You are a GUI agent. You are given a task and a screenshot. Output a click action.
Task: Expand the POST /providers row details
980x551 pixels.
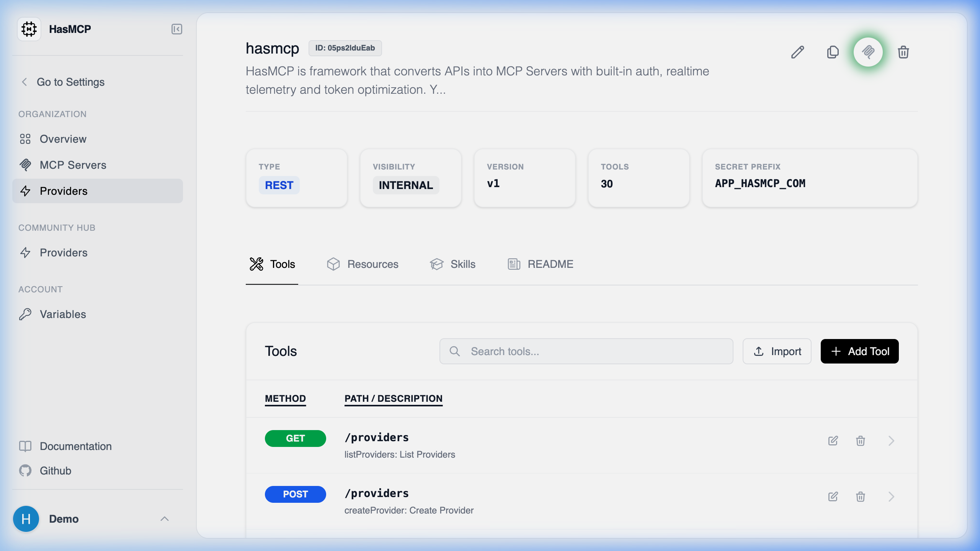892,497
